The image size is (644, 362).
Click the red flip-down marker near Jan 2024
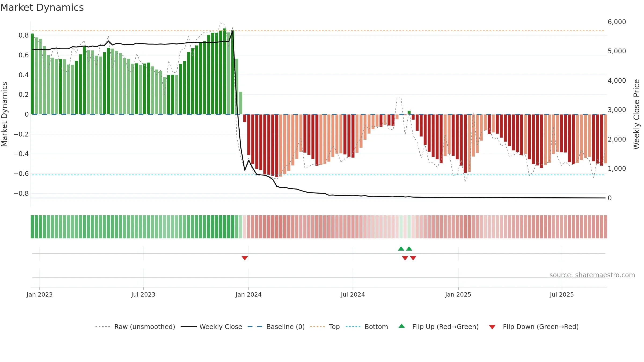tap(245, 258)
